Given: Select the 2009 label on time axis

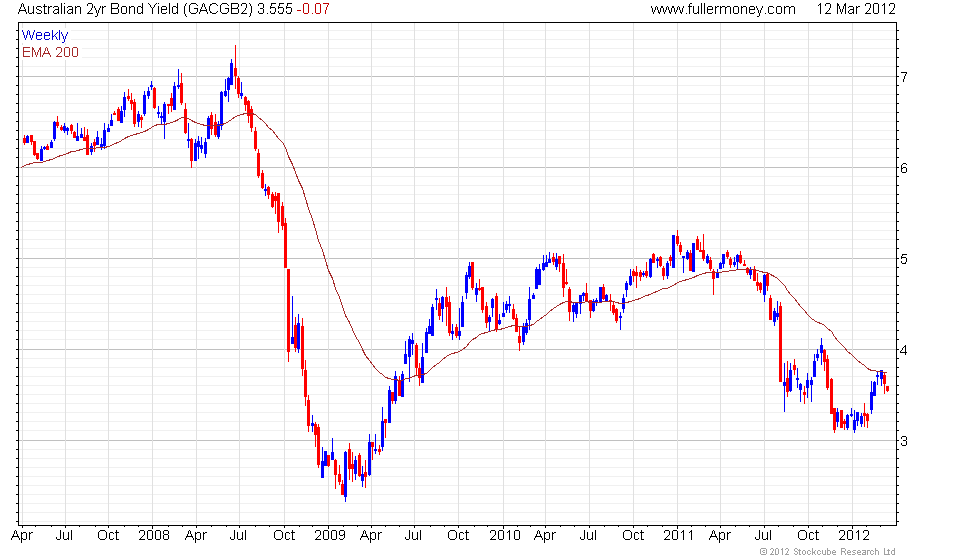Looking at the screenshot, I should [329, 536].
